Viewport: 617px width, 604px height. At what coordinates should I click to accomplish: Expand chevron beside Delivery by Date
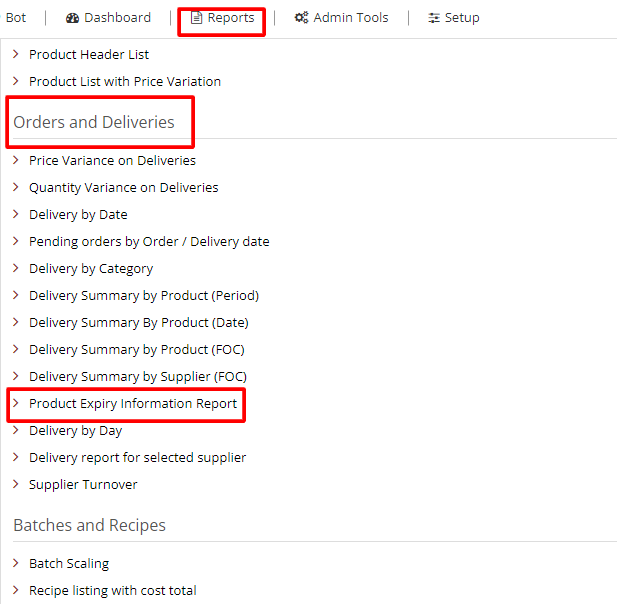click(16, 214)
